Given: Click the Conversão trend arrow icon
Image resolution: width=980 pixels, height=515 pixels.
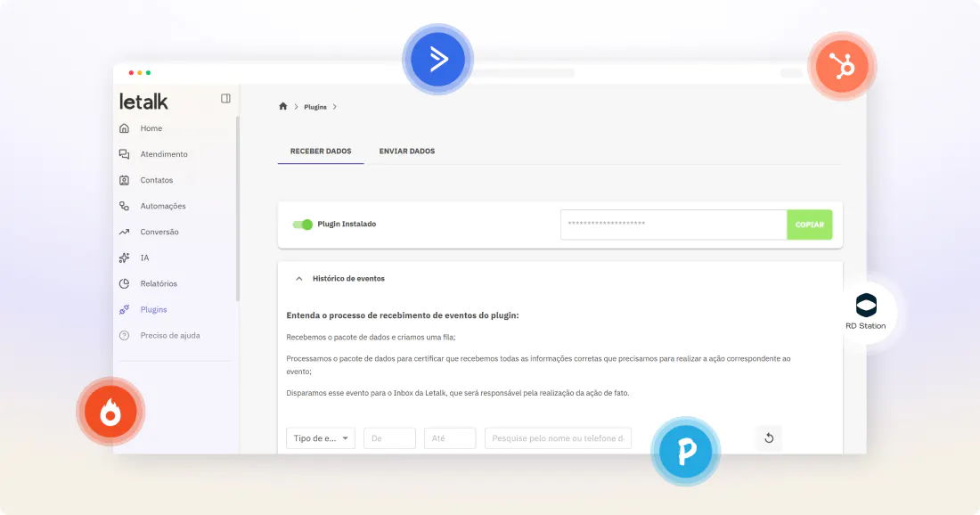Looking at the screenshot, I should (x=125, y=232).
